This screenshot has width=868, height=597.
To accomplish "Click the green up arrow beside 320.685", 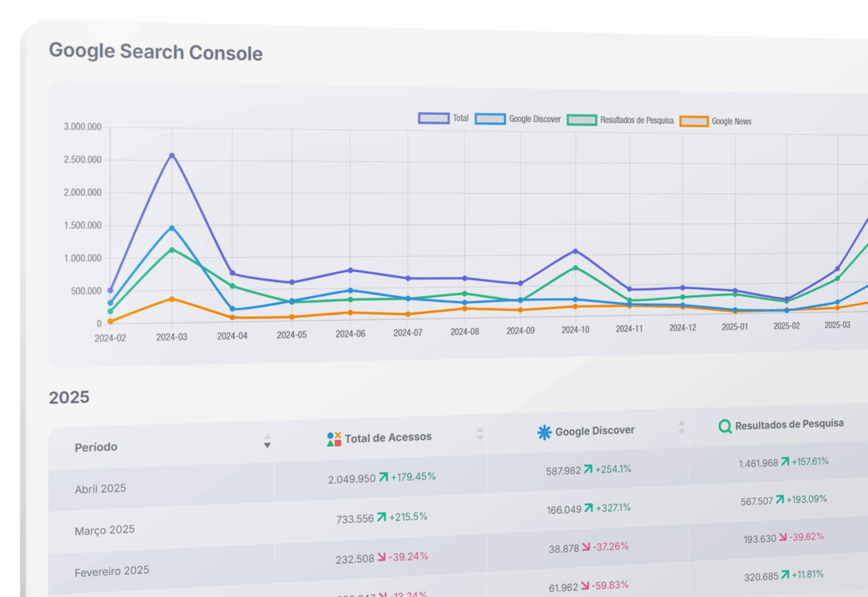I will pyautogui.click(x=785, y=575).
